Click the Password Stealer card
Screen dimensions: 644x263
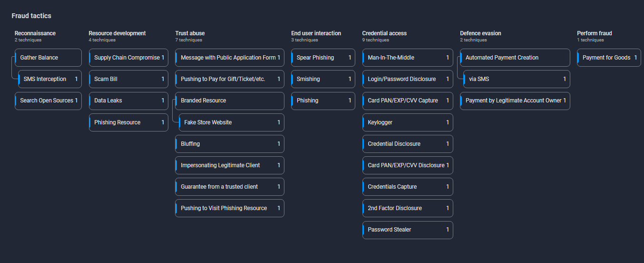point(408,230)
